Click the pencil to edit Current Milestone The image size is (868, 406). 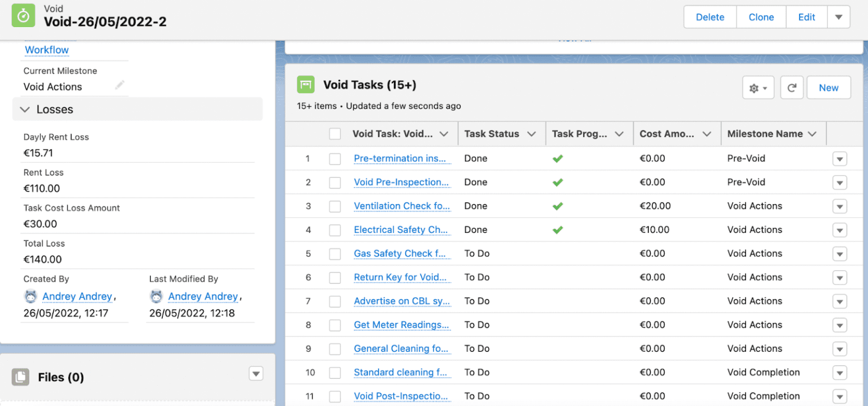click(119, 85)
